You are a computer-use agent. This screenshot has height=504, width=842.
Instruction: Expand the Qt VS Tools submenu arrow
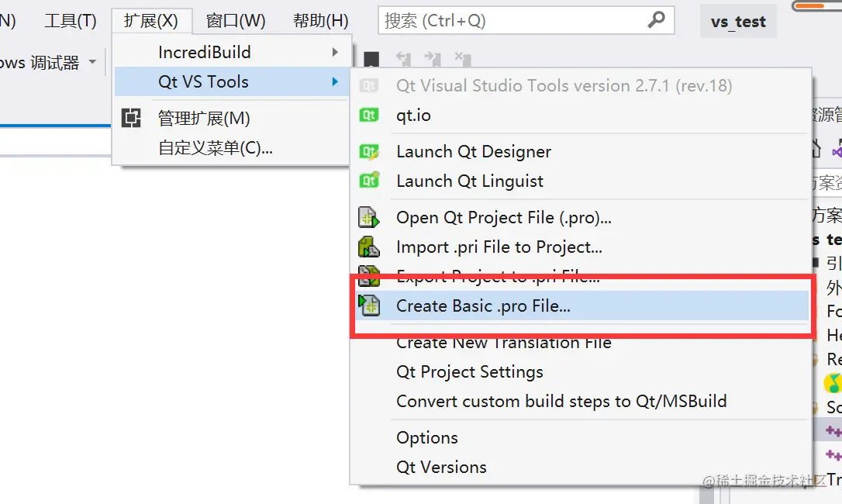pos(335,82)
